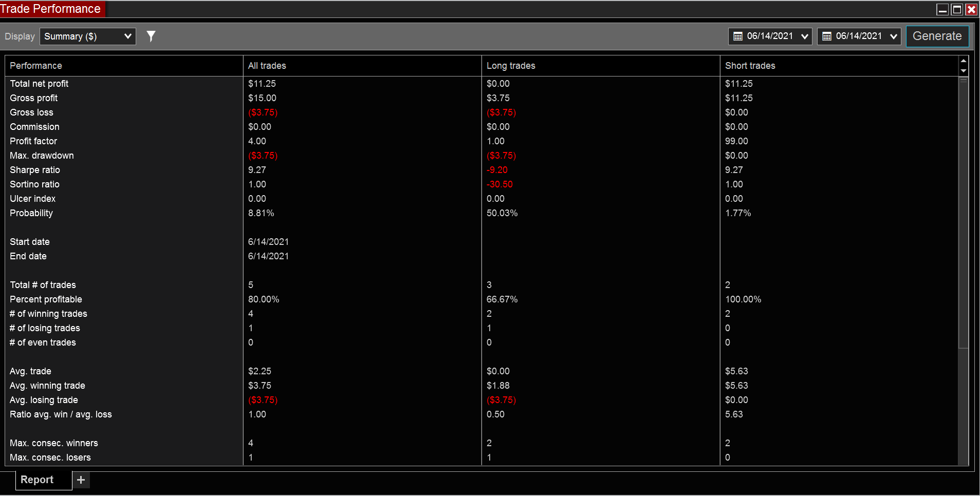Image resolution: width=980 pixels, height=496 pixels.
Task: Maximize the Trade Performance window
Action: pos(957,9)
